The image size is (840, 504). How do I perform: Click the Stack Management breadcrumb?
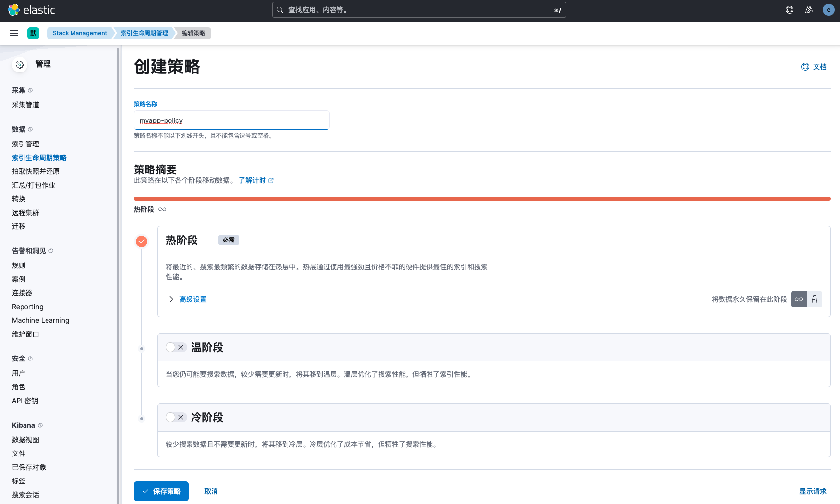[80, 33]
